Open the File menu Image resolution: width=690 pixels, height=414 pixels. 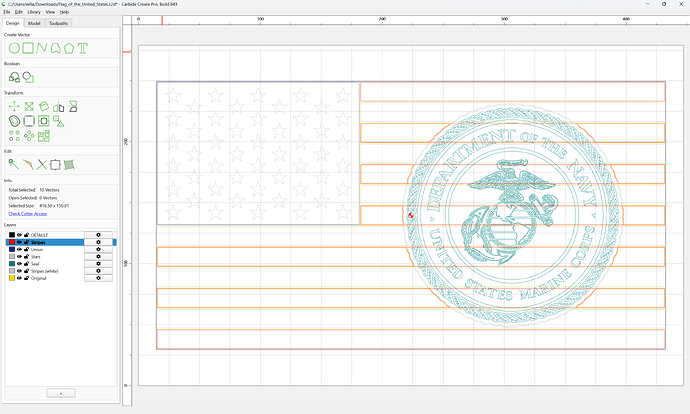pyautogui.click(x=7, y=12)
